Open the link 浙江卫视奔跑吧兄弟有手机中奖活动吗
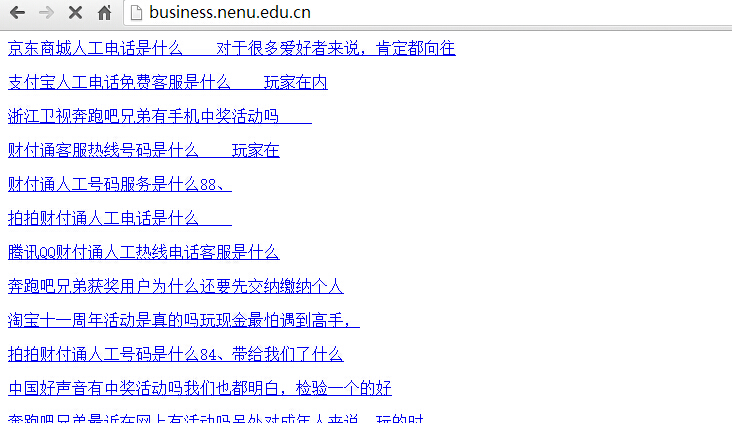732x423 pixels. [160, 116]
